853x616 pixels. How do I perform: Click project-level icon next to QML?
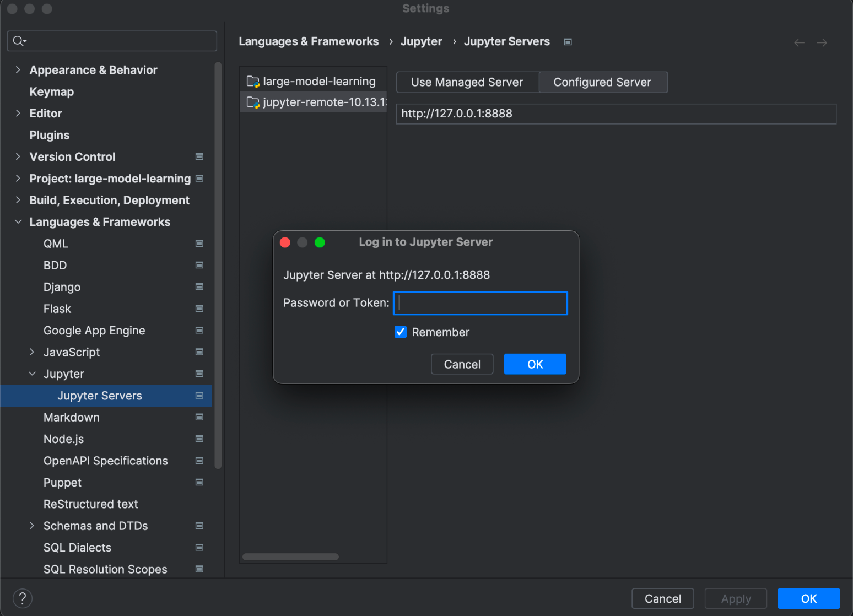coord(199,244)
